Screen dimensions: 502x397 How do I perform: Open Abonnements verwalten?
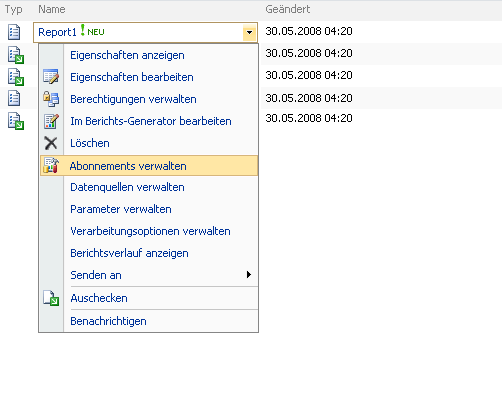click(x=149, y=166)
